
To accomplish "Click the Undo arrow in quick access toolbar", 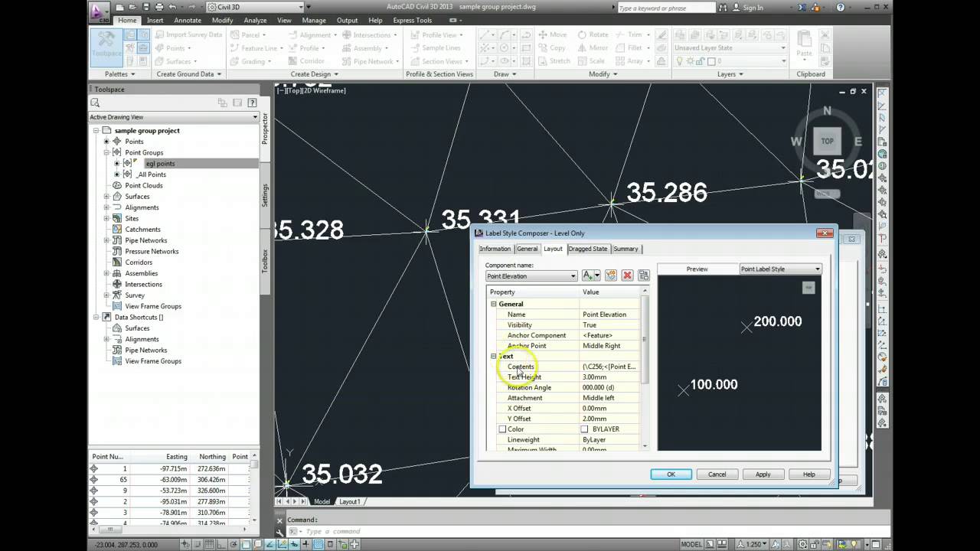I will (173, 7).
